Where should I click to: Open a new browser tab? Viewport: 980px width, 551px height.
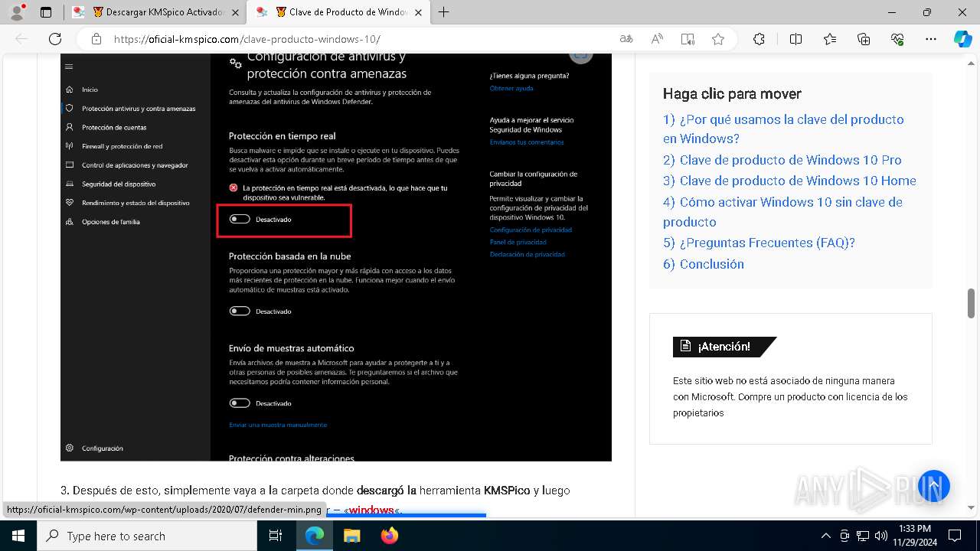[x=443, y=12]
